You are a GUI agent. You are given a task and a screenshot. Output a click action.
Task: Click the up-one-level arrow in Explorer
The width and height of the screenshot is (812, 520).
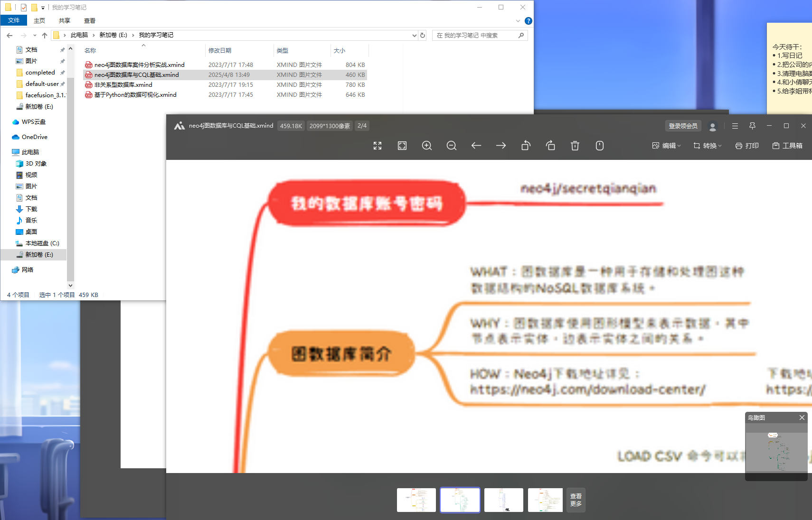click(x=45, y=35)
